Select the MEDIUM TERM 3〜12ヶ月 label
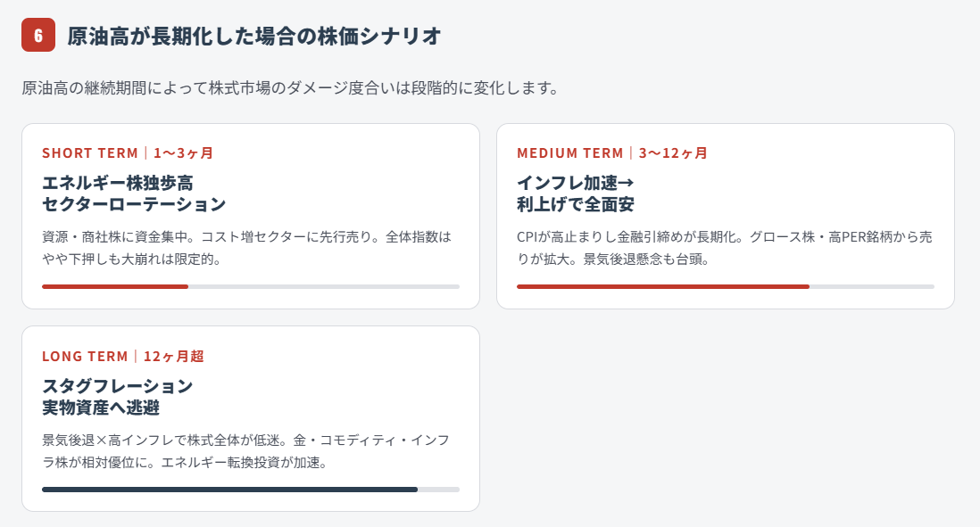The width and height of the screenshot is (980, 527). click(x=612, y=152)
